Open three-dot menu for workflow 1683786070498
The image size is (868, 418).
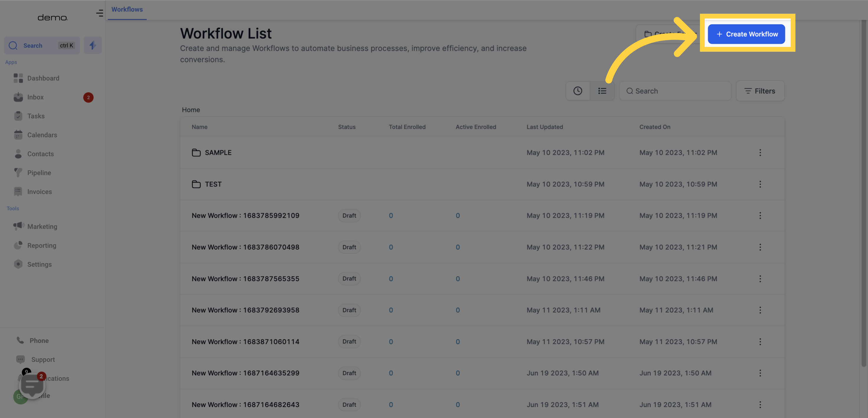pos(760,247)
